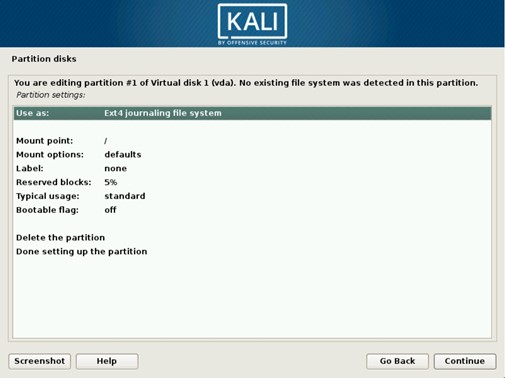505x378 pixels.
Task: Open the Typical usage standard setting
Action: point(252,196)
